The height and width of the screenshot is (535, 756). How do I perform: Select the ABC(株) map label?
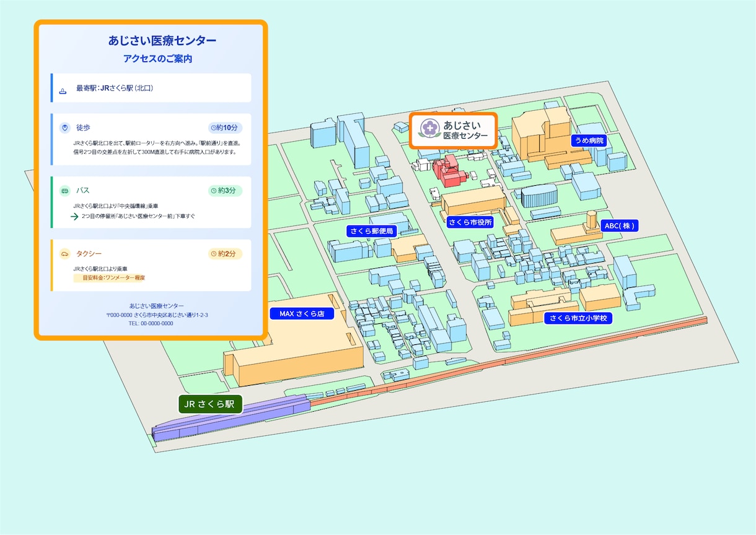click(x=620, y=226)
